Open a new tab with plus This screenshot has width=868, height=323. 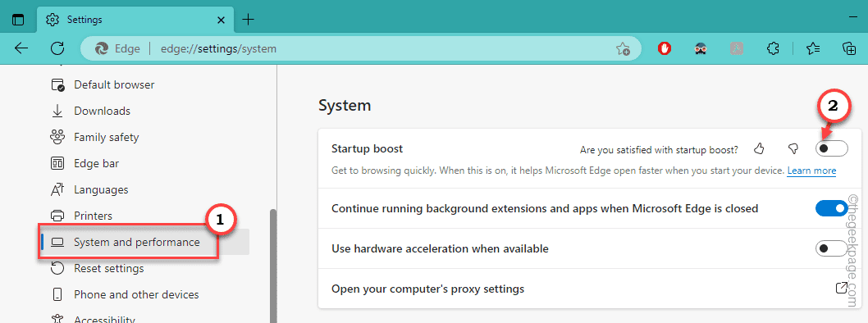249,20
